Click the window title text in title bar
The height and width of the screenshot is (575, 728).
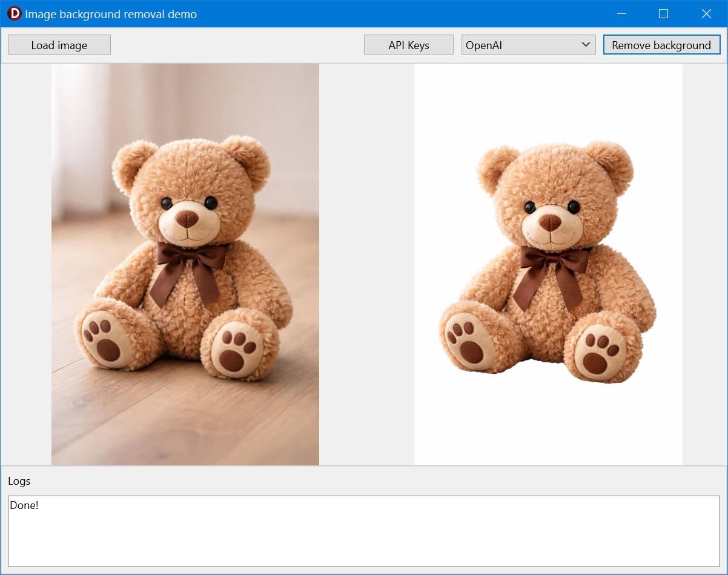(111, 14)
